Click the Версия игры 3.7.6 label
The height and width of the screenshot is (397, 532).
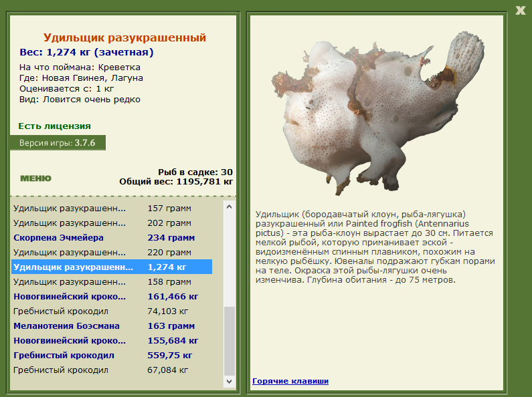pos(58,142)
